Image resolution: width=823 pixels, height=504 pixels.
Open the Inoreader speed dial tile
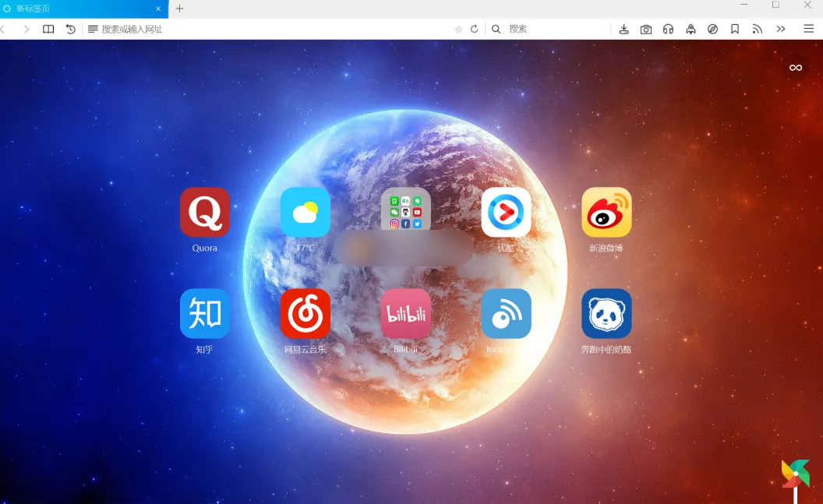click(506, 312)
